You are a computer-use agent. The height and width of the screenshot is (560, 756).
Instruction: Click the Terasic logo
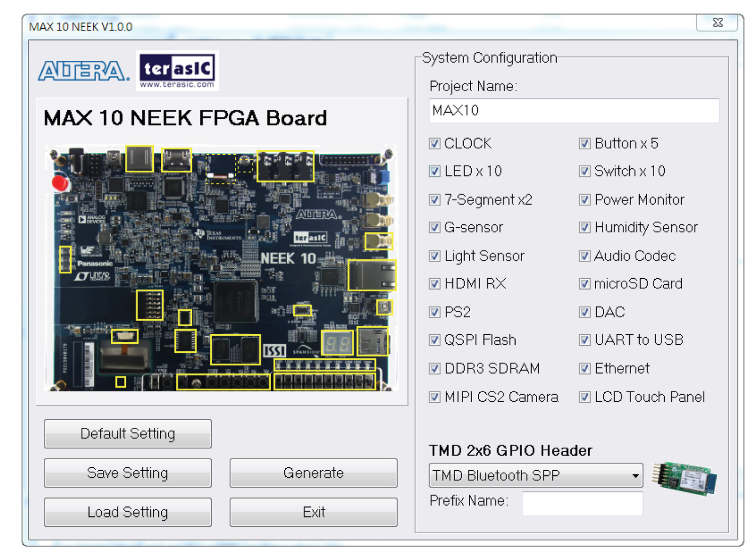tap(177, 71)
